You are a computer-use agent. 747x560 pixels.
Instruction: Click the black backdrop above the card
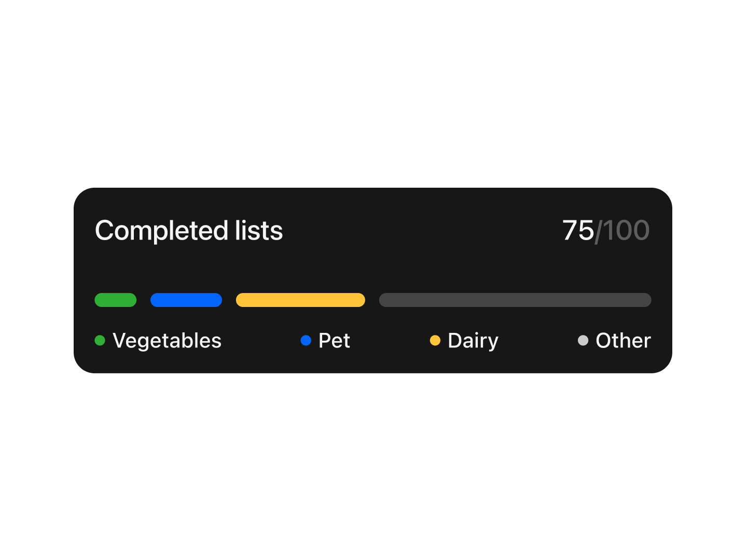point(374,93)
